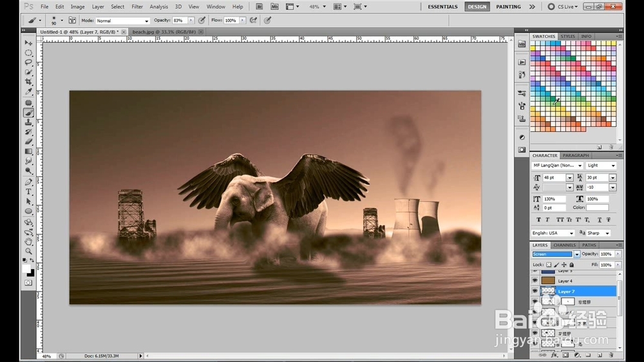Screen dimensions: 644x362
Task: Select the Brush tool in the toolbox
Action: pyautogui.click(x=28, y=113)
